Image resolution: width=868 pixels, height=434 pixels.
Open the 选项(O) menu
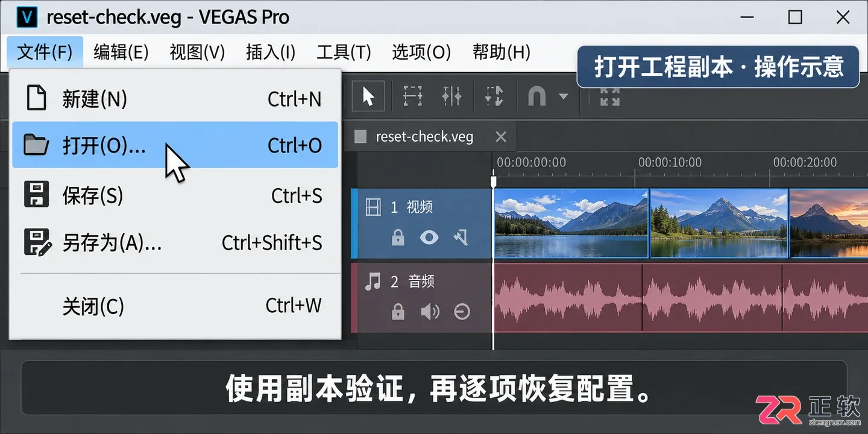[421, 52]
